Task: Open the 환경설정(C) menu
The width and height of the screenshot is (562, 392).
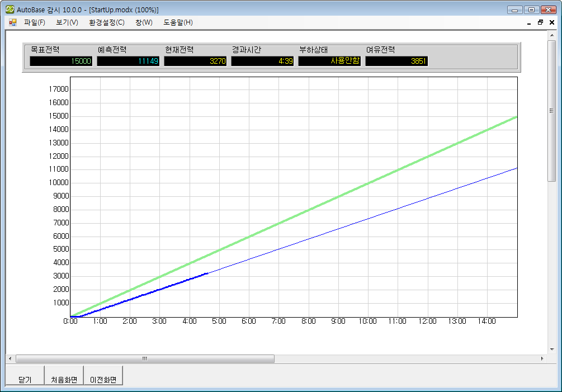Action: click(106, 22)
